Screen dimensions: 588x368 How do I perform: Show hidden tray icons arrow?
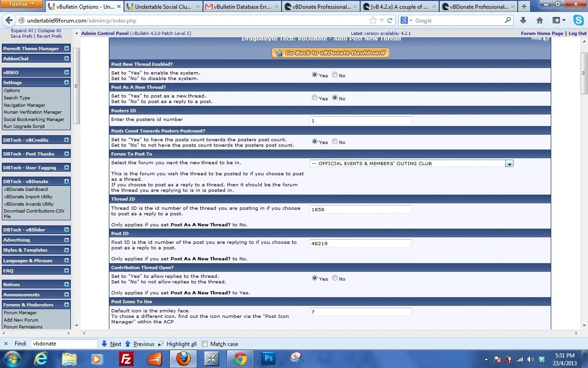(x=486, y=359)
